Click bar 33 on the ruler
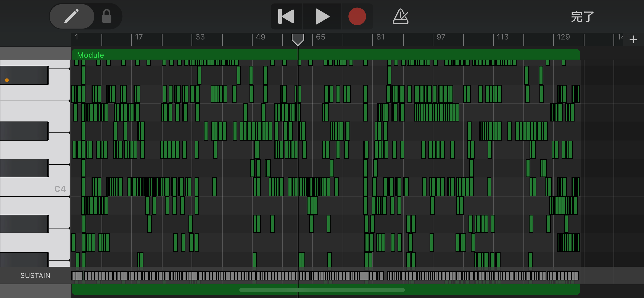644x298 pixels. pyautogui.click(x=200, y=37)
